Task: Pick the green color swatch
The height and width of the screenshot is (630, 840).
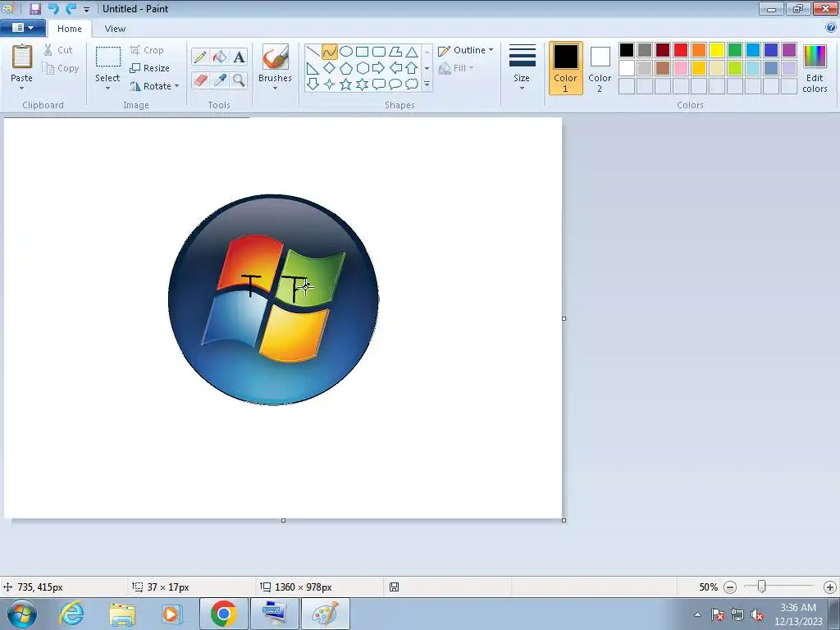Action: [735, 50]
